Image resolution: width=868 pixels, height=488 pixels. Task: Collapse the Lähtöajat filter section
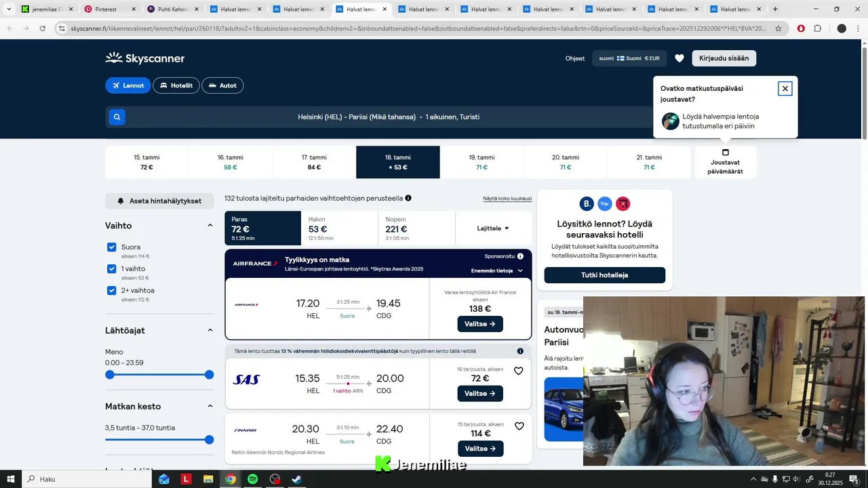pyautogui.click(x=210, y=331)
